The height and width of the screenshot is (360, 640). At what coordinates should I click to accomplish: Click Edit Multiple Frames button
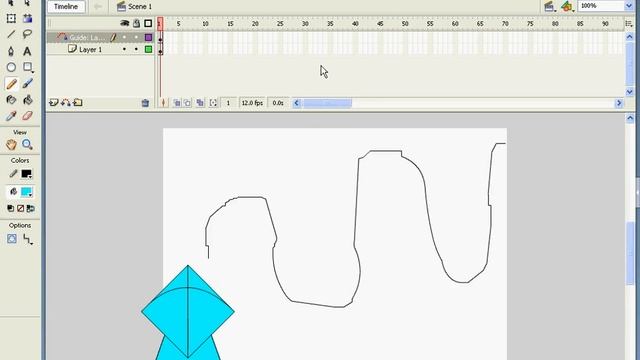pyautogui.click(x=200, y=103)
